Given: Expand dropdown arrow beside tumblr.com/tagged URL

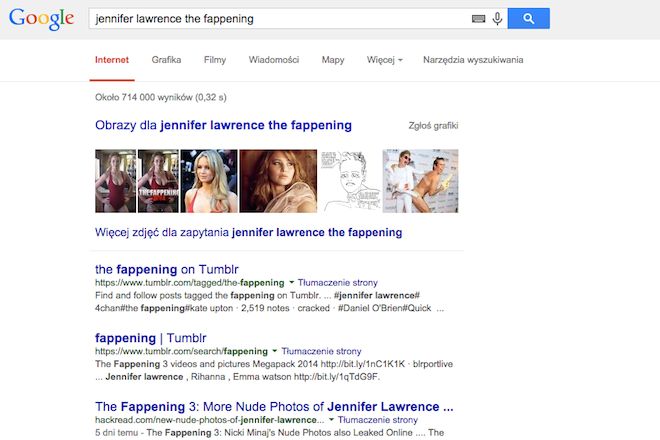Looking at the screenshot, I should pyautogui.click(x=291, y=283).
